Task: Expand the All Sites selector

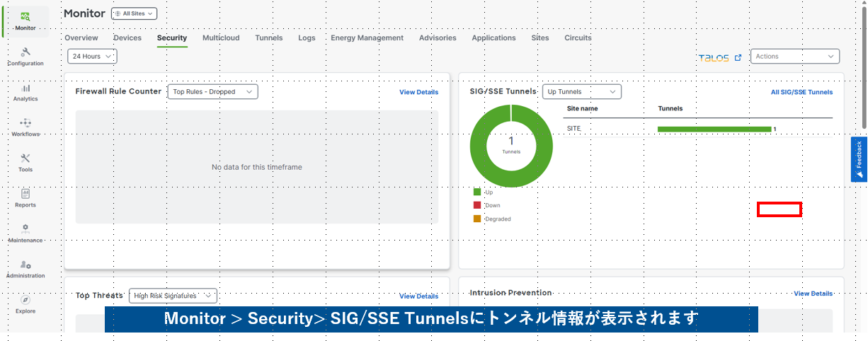Action: [x=135, y=13]
